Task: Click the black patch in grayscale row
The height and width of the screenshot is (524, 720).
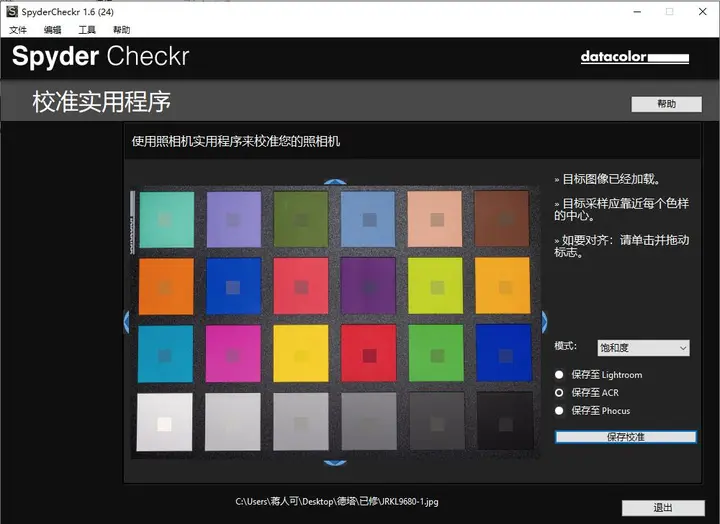Action: click(506, 421)
